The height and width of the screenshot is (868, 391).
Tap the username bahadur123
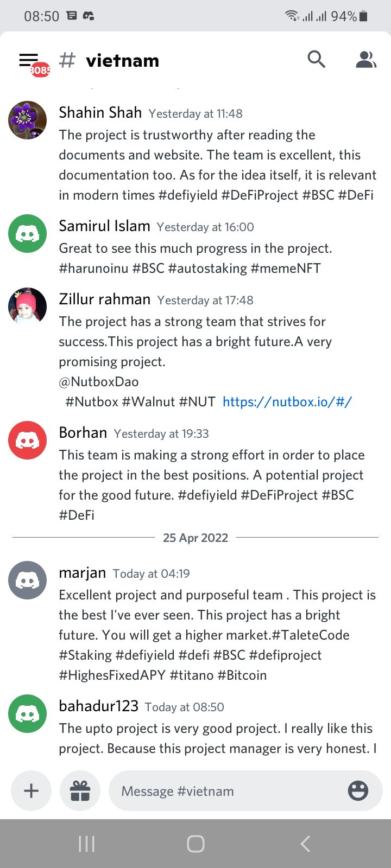(98, 706)
